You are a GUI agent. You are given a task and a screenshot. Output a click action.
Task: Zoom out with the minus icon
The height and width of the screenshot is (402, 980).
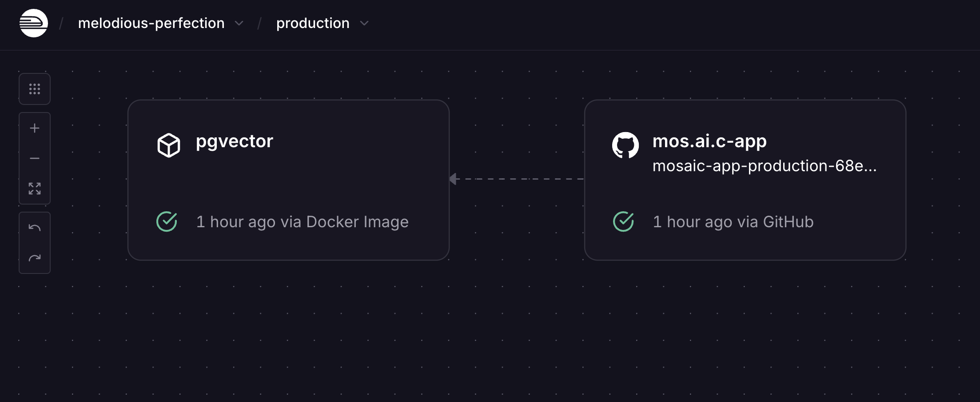tap(35, 158)
